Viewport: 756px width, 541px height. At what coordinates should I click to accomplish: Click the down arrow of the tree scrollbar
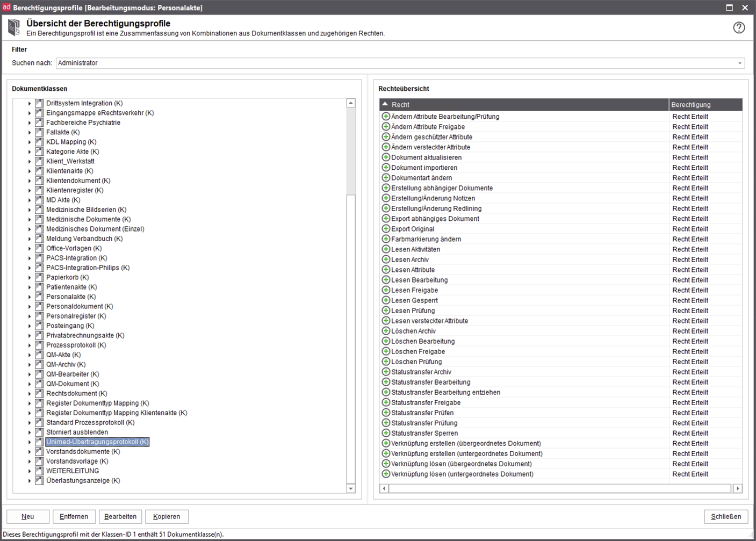click(350, 489)
